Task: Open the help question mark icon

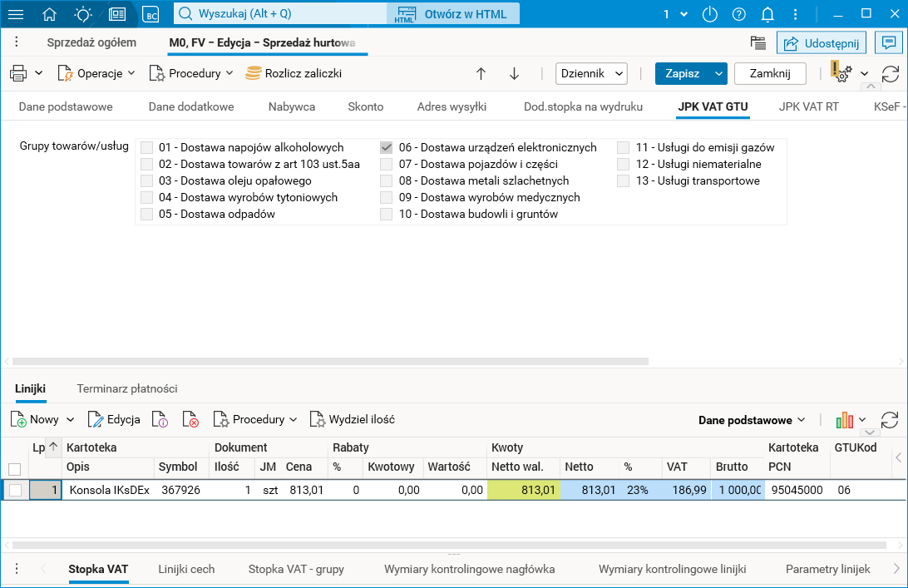Action: point(739,14)
